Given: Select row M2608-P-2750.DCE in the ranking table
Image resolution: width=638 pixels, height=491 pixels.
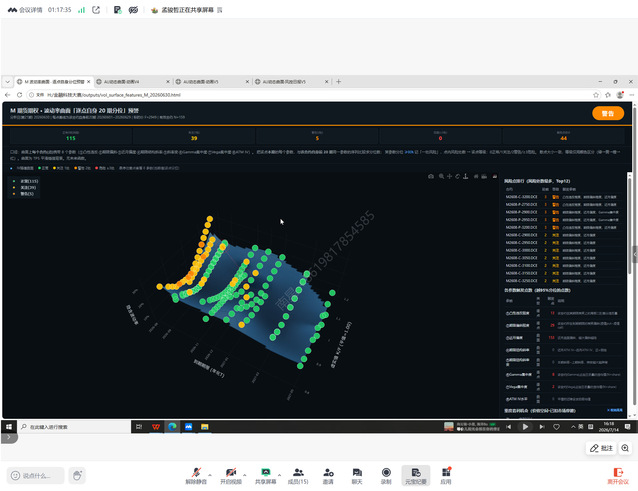Looking at the screenshot, I should pos(563,205).
